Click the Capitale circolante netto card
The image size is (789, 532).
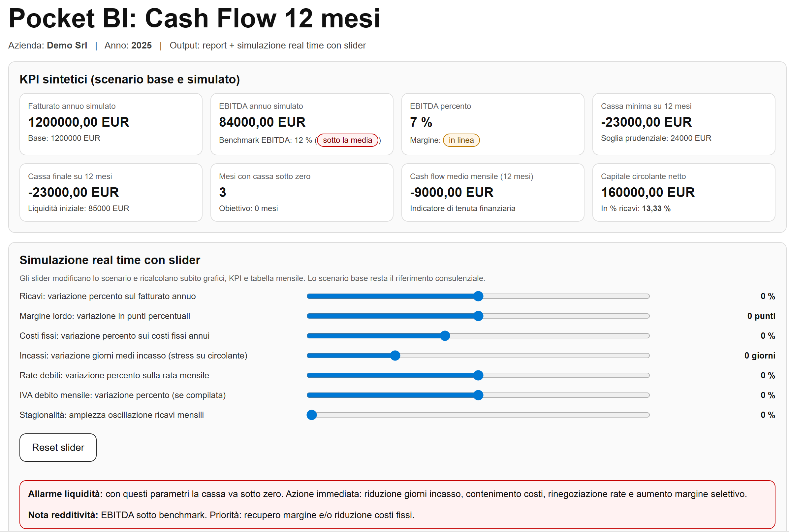click(683, 192)
